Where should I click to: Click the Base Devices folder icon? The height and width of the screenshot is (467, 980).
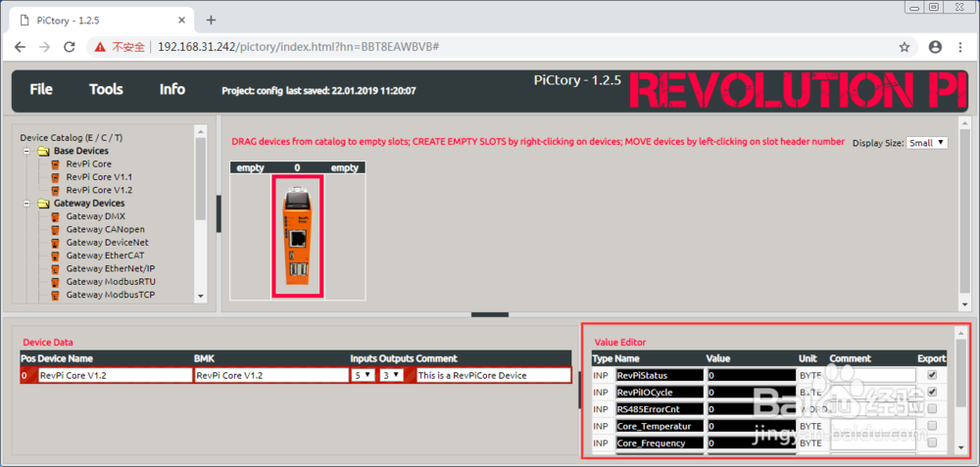click(42, 151)
